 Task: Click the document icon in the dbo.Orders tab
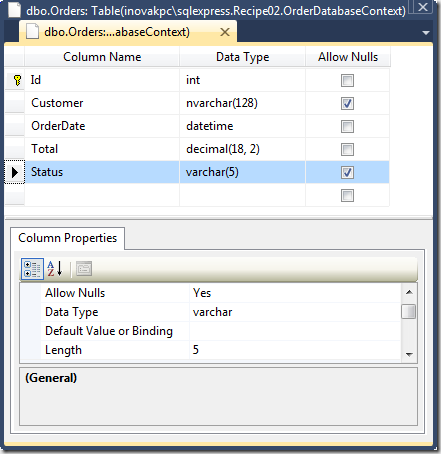coord(32,32)
